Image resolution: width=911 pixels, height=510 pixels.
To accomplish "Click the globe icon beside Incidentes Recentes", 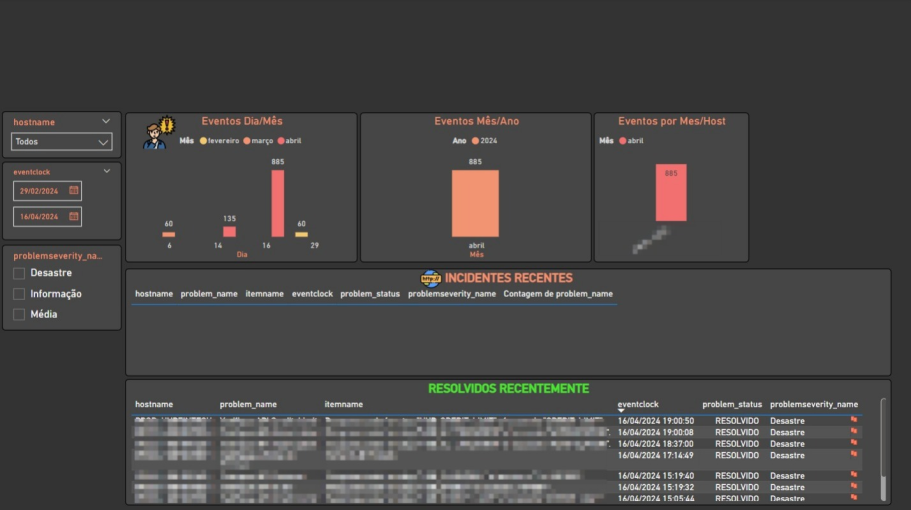I will point(431,278).
